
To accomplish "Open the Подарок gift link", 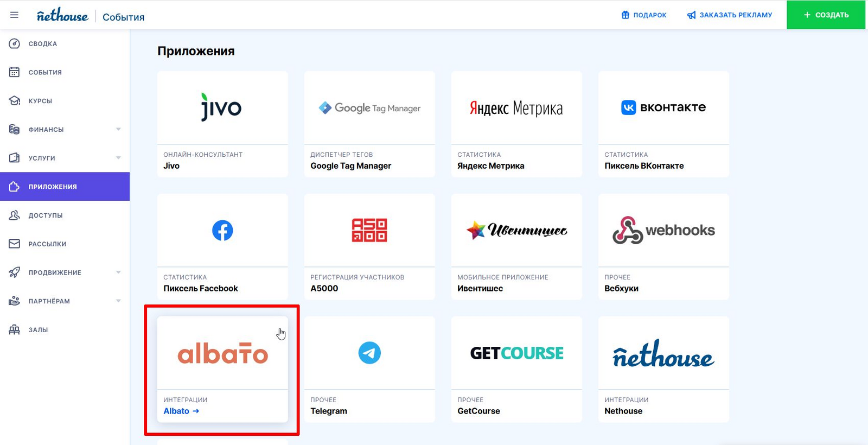I will tap(644, 15).
